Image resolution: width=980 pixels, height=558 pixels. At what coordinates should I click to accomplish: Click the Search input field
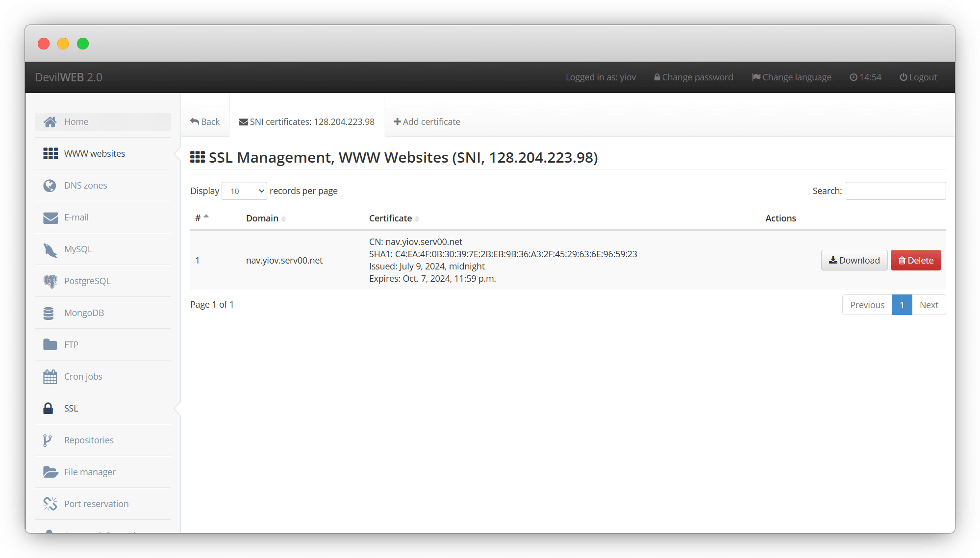[x=895, y=191]
